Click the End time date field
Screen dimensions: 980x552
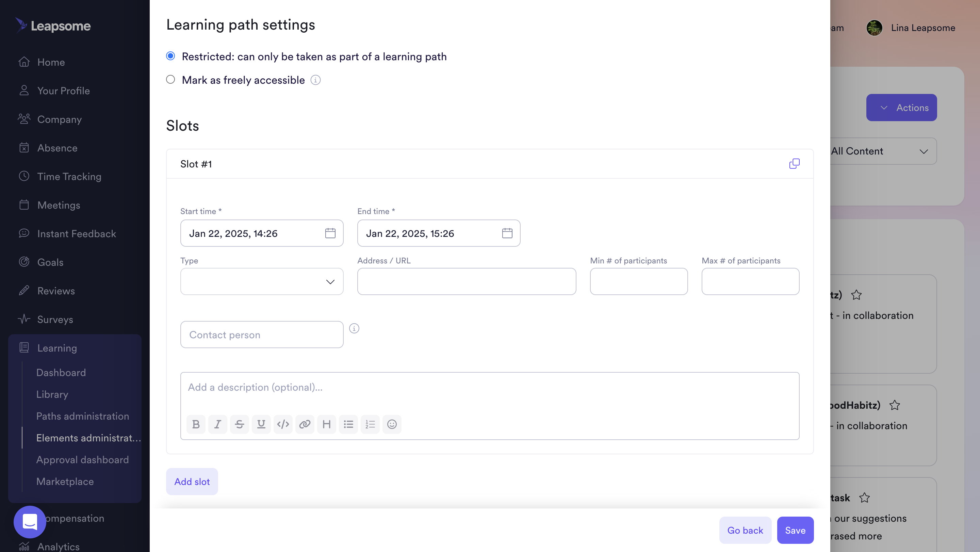[439, 233]
